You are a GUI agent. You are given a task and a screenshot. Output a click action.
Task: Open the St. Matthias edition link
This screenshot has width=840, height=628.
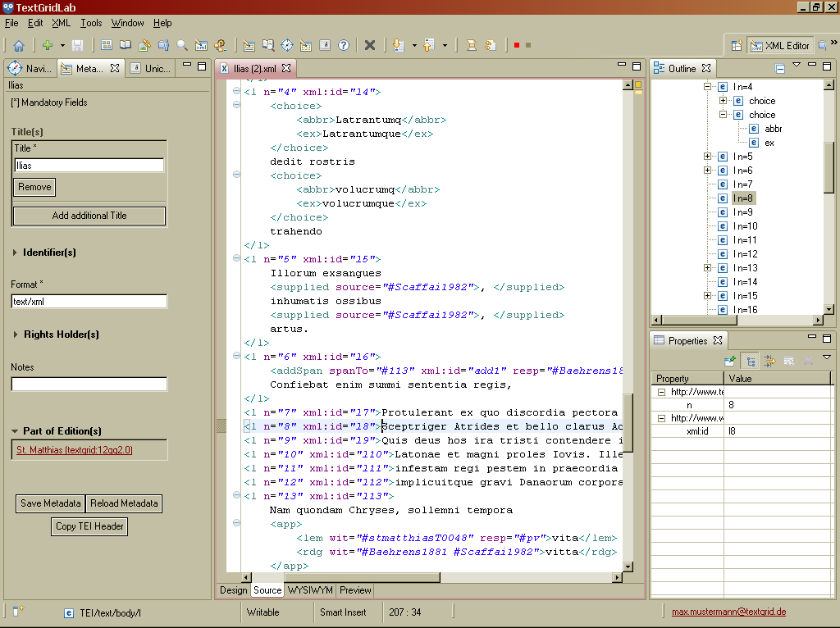coord(75,450)
